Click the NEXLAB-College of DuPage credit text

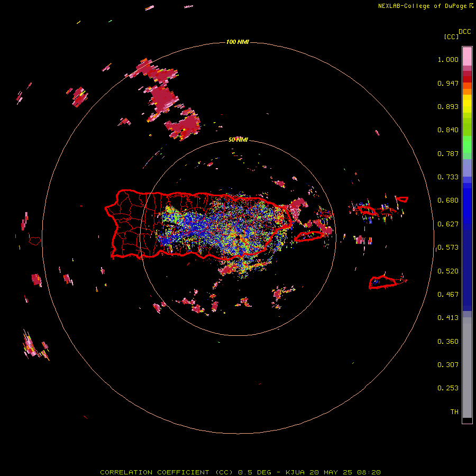[x=422, y=6]
